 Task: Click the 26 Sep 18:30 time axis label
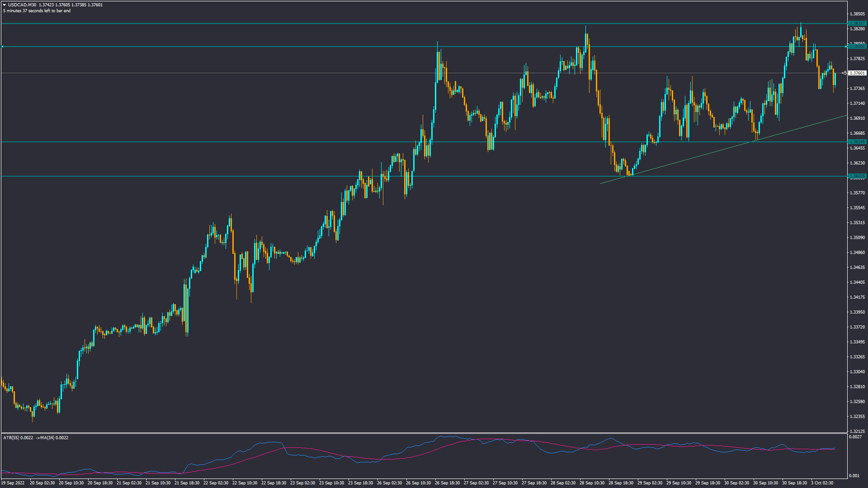(447, 483)
